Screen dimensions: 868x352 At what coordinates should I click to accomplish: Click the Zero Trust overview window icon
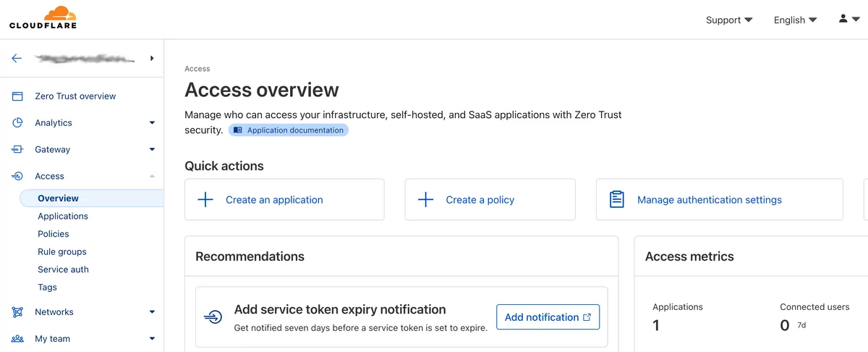pos(17,96)
